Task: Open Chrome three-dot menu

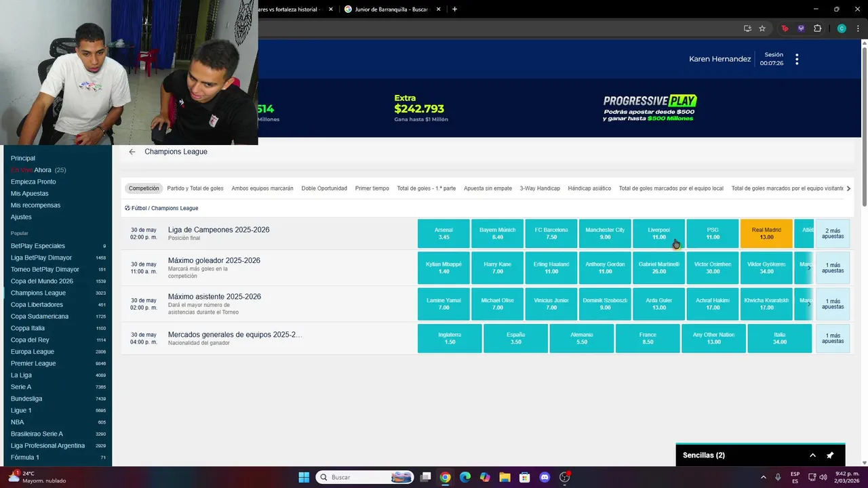Action: coord(858,28)
